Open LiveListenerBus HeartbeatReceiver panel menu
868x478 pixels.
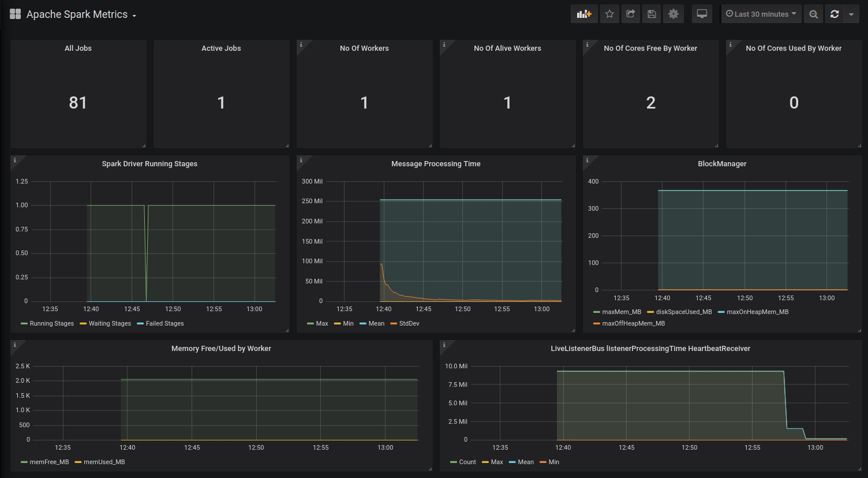tap(650, 349)
